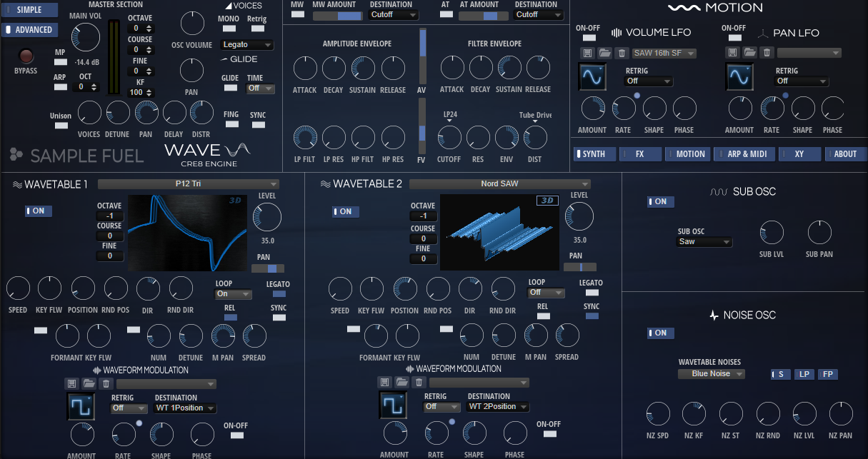Delete the Pan LFO preset
The height and width of the screenshot is (459, 868).
(x=767, y=53)
